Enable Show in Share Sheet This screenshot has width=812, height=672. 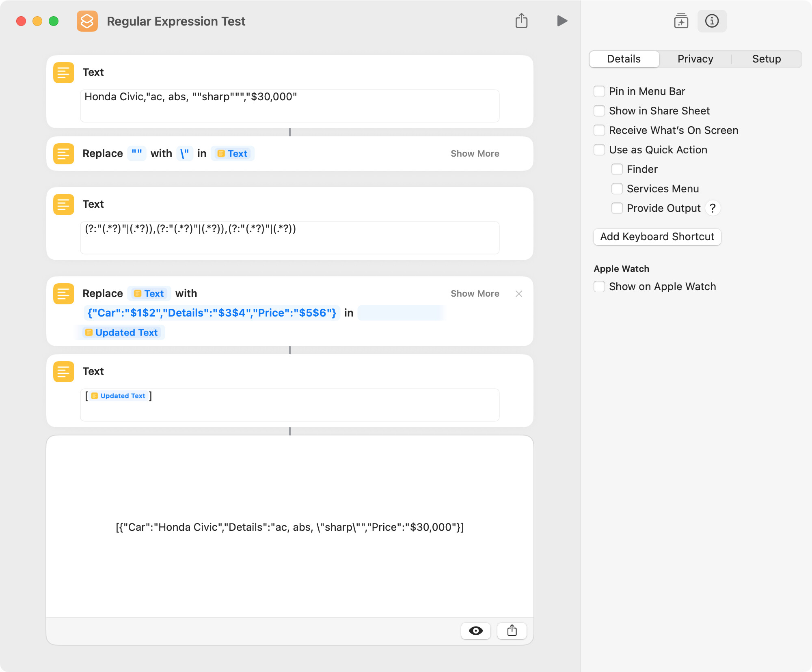pos(599,111)
